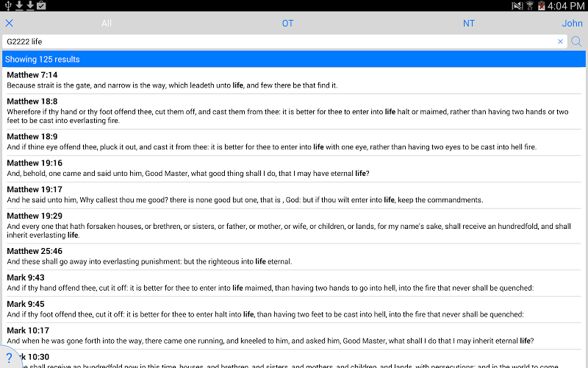Tap the magnifying glass search icon
This screenshot has height=368, width=588.
pos(576,41)
